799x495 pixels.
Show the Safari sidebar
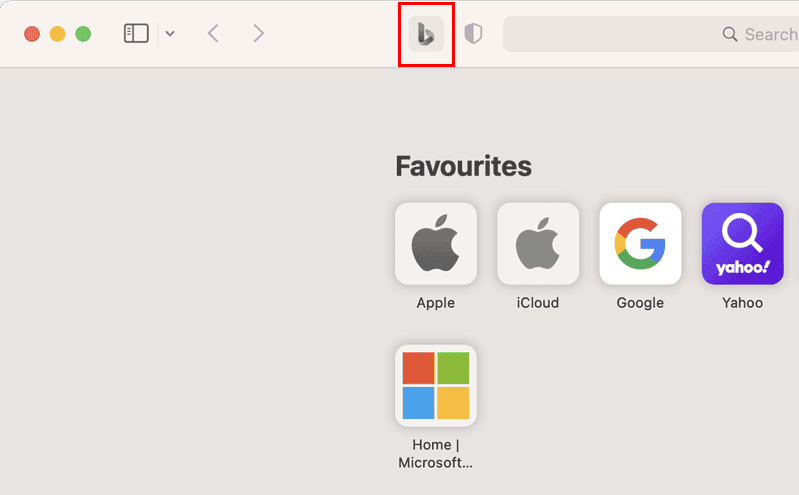[137, 34]
